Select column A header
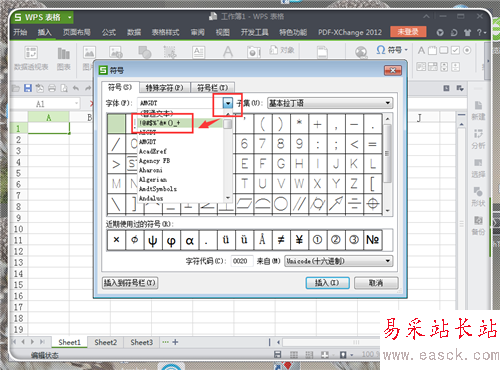This screenshot has height=370, width=500. (49, 117)
